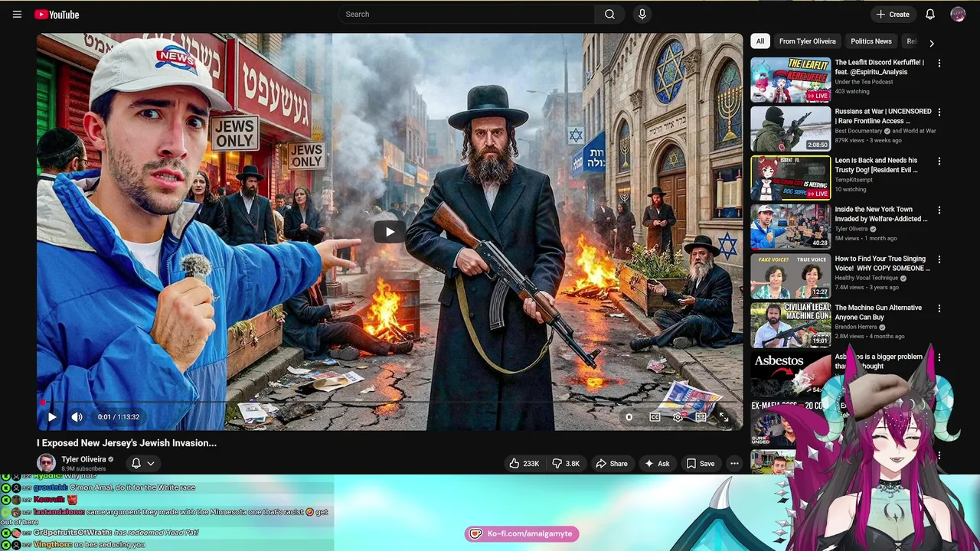Click the 0:01 / 1:13:32 time display
980x551 pixels.
tap(119, 417)
